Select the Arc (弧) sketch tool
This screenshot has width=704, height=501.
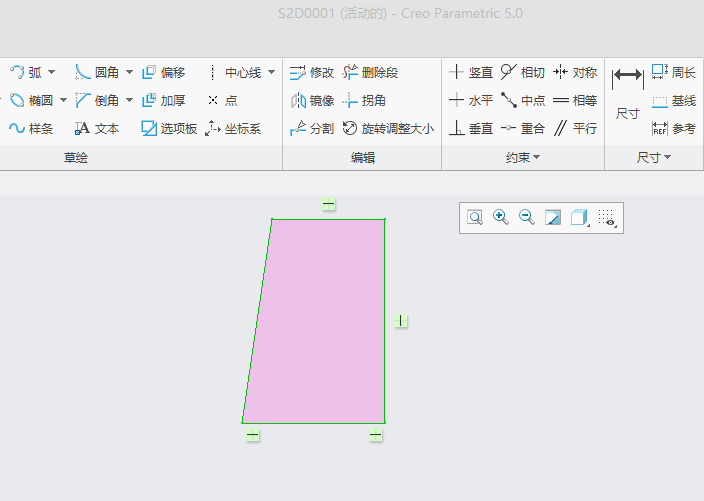click(25, 72)
